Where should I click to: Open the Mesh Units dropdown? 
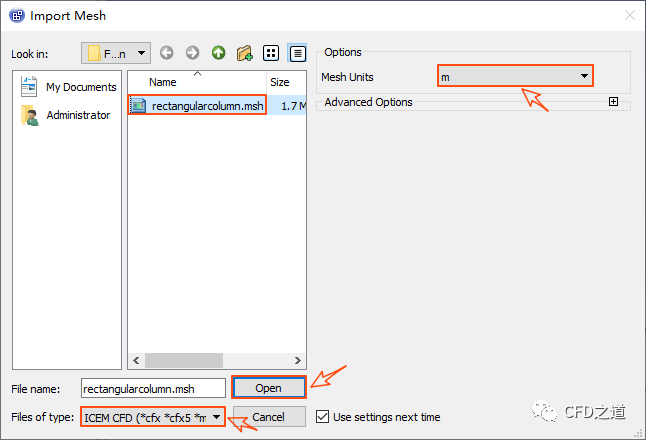515,76
